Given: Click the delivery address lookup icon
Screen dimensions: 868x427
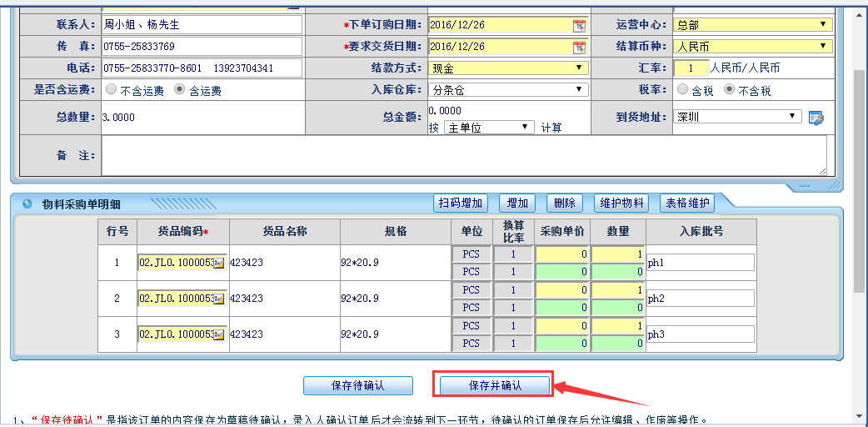Looking at the screenshot, I should pyautogui.click(x=816, y=118).
